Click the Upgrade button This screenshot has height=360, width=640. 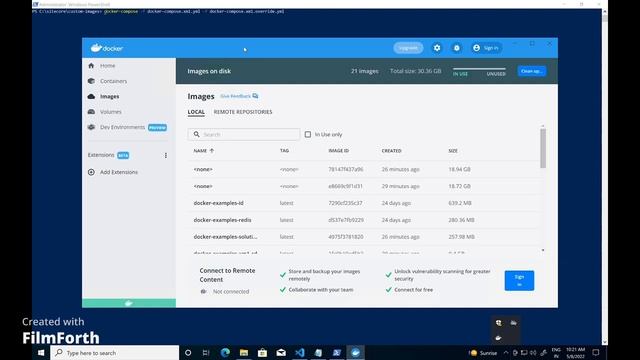point(408,48)
